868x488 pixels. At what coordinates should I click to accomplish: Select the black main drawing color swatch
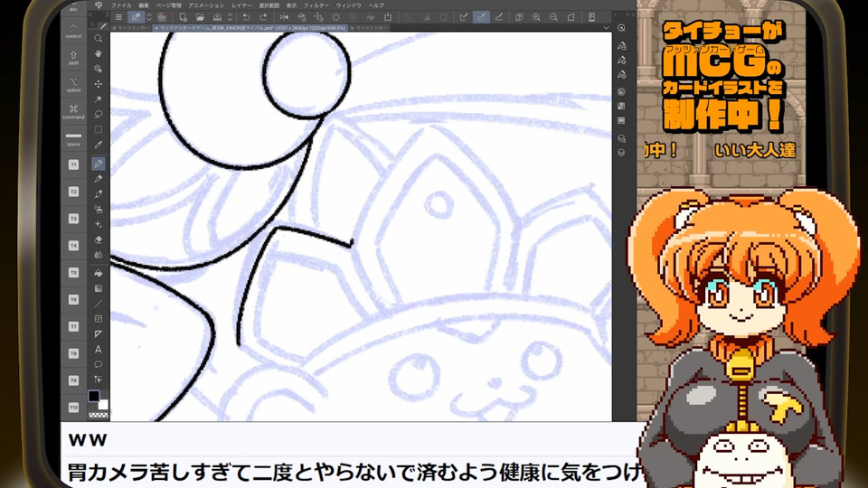(x=93, y=396)
